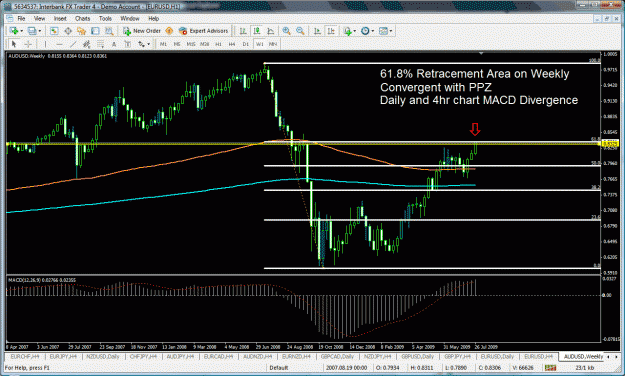
Task: Select the Vertical Line drawing tool
Action: click(x=45, y=44)
